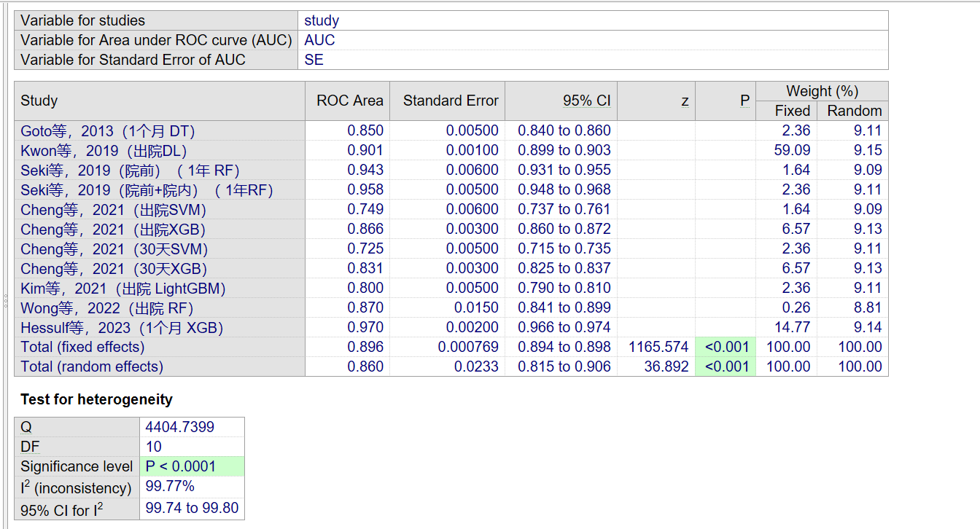Click the 95% CI column header
This screenshot has height=529, width=980.
[x=586, y=101]
